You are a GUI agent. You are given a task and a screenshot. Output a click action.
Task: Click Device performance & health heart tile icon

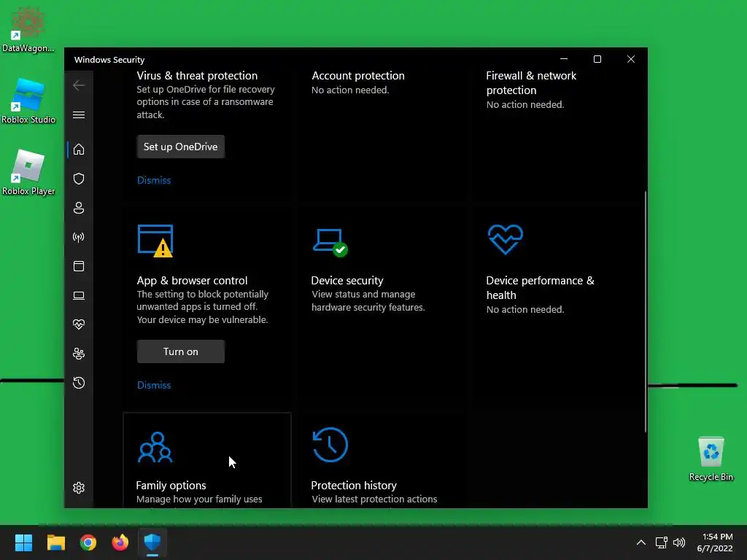point(506,239)
